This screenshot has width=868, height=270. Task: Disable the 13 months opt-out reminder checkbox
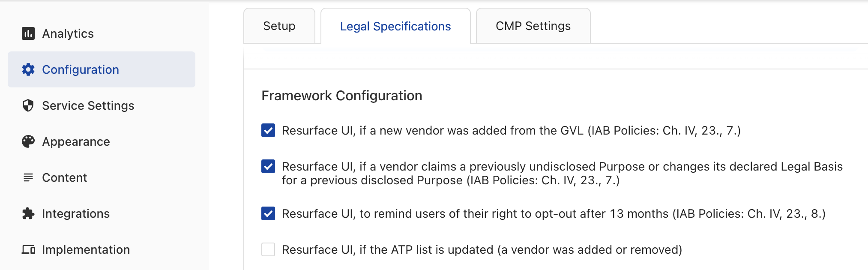pyautogui.click(x=268, y=213)
